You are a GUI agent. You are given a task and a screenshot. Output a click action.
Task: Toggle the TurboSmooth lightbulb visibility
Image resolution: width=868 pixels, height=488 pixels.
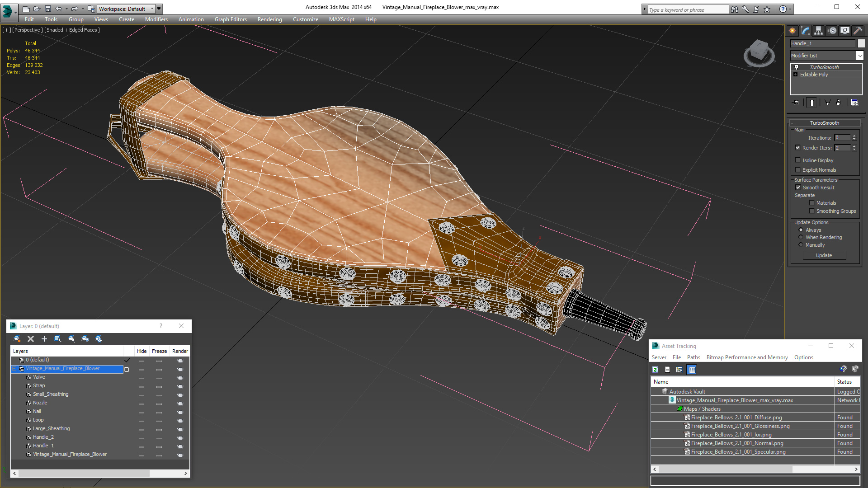pyautogui.click(x=797, y=67)
